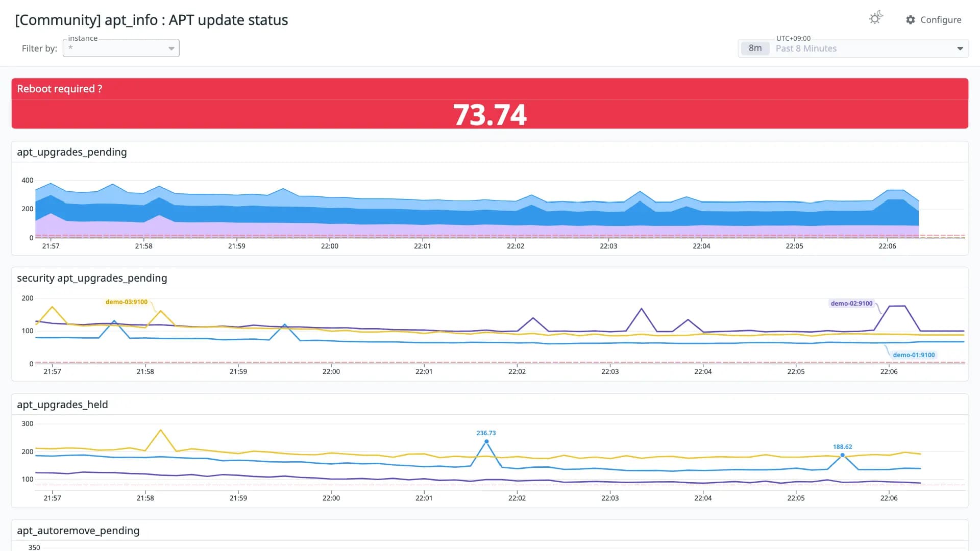Click the apt_autoremove_pending panel title
Screen dimensions: 980x551
coord(78,531)
